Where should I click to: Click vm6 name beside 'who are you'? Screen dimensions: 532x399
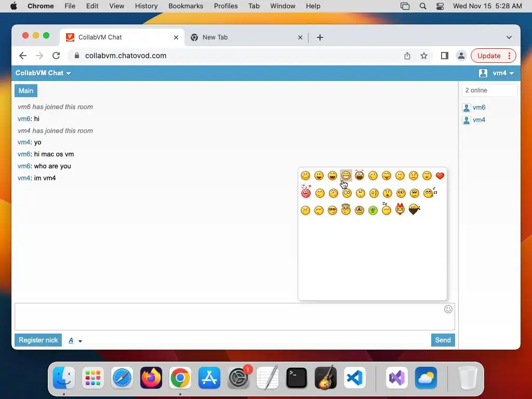pyautogui.click(x=24, y=166)
